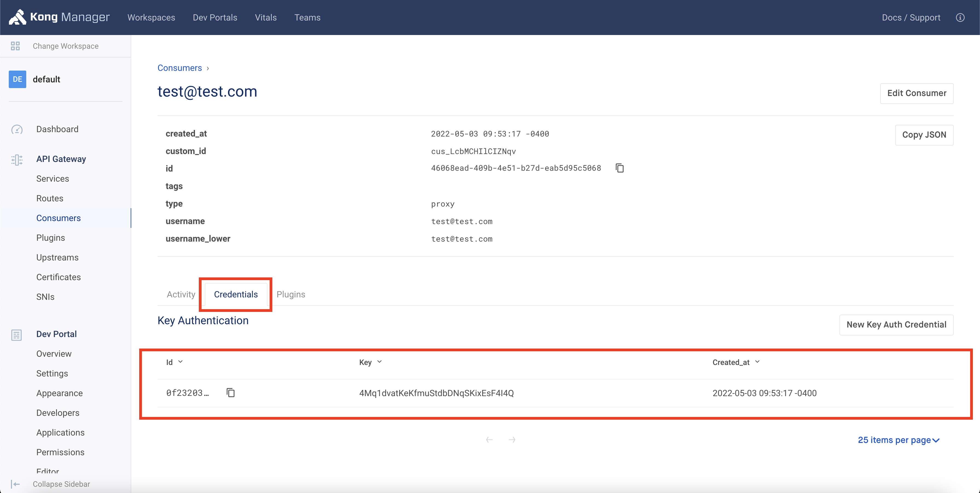Open the Key column sort dropdown
The width and height of the screenshot is (980, 493).
click(x=379, y=362)
